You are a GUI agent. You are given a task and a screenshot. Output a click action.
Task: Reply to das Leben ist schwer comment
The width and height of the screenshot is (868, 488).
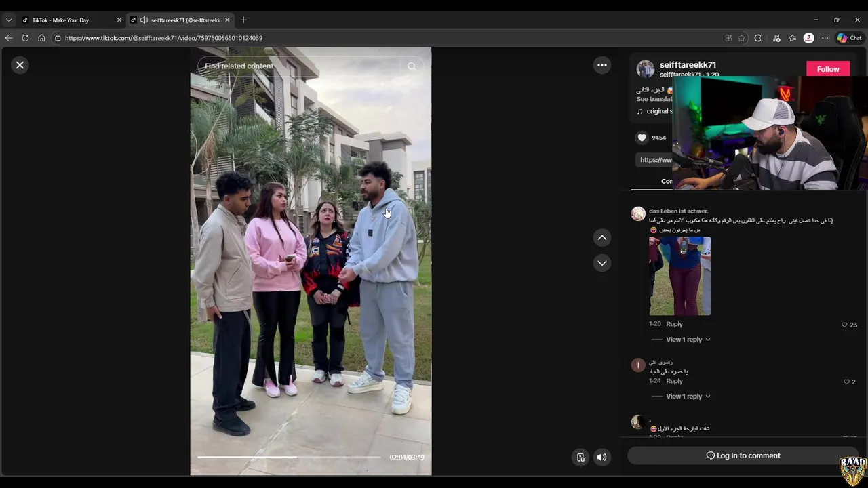pyautogui.click(x=674, y=324)
